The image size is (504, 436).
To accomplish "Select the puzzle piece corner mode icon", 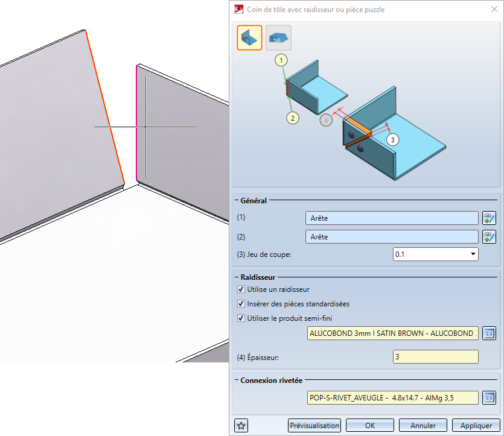I will [x=278, y=38].
